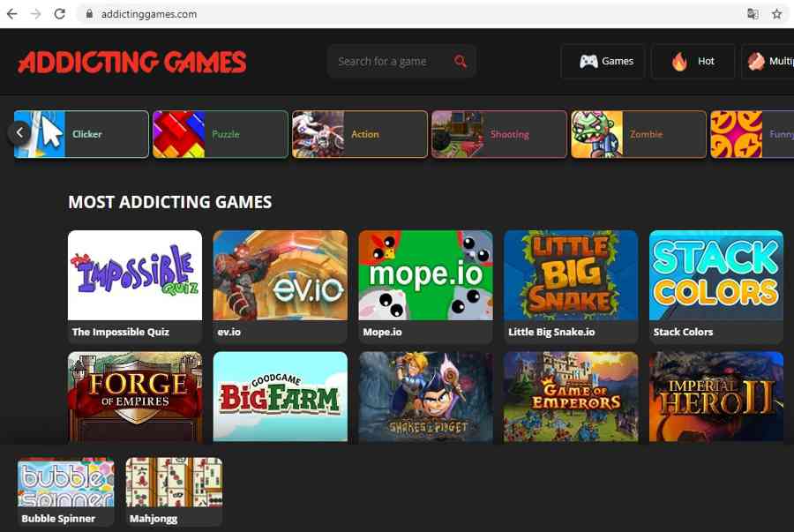Select the Puzzle category

click(221, 134)
